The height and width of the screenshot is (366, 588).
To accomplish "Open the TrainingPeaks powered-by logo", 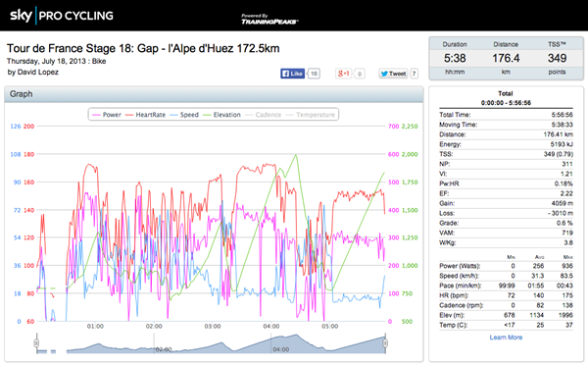I will coord(269,20).
